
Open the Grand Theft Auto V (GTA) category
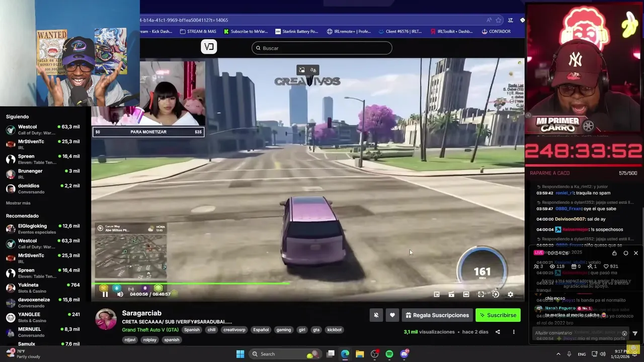(x=150, y=330)
